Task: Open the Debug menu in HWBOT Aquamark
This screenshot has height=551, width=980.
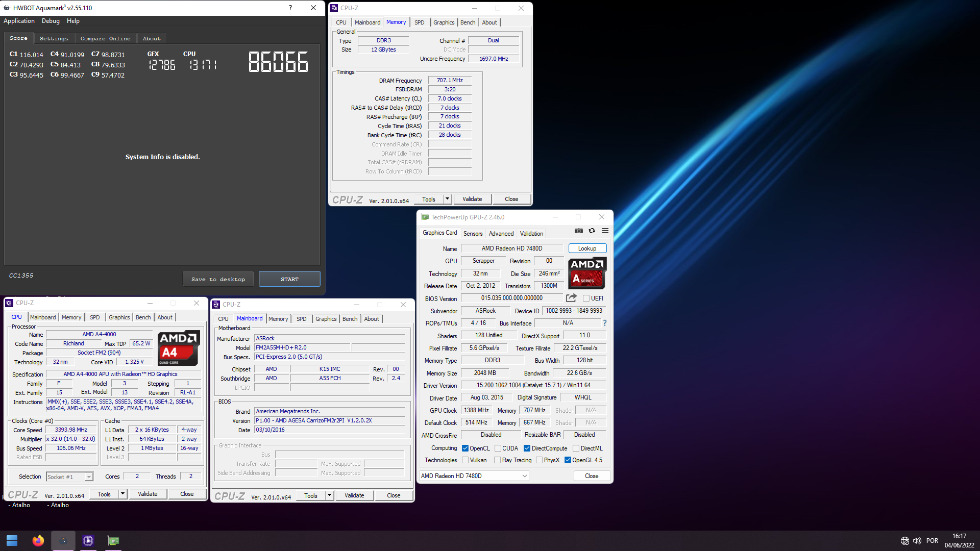Action: [51, 21]
